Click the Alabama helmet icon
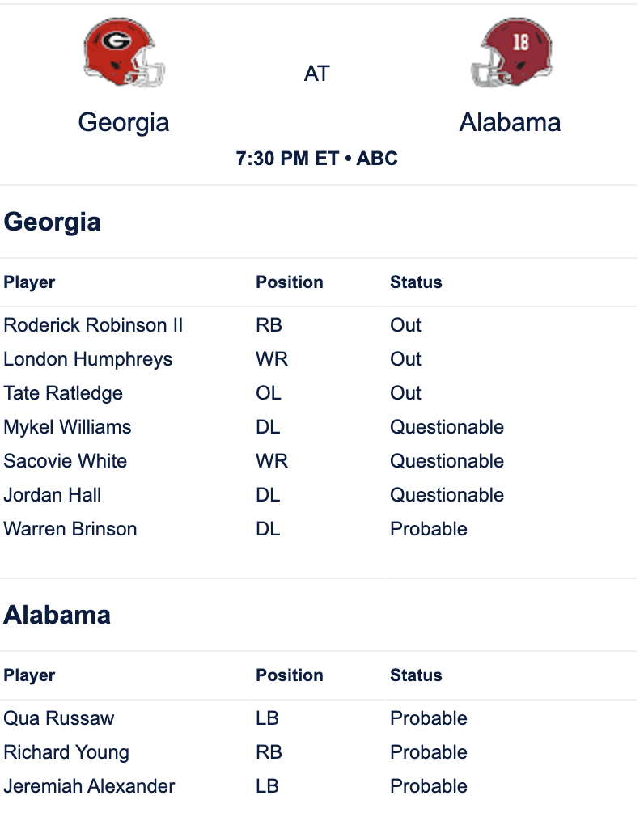 pyautogui.click(x=511, y=52)
